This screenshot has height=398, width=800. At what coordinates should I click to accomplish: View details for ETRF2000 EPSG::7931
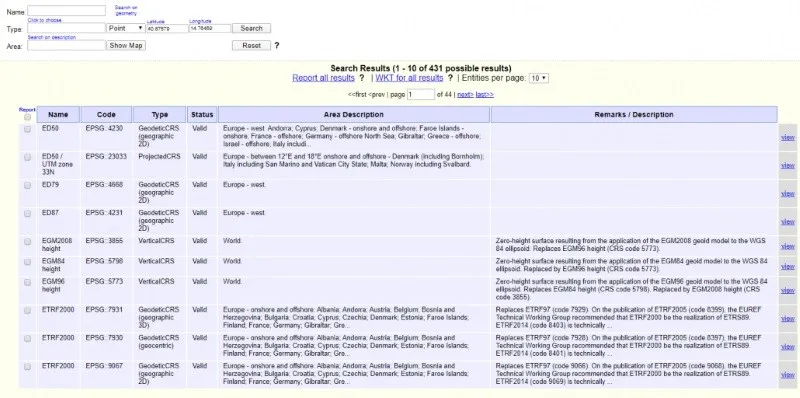click(787, 318)
